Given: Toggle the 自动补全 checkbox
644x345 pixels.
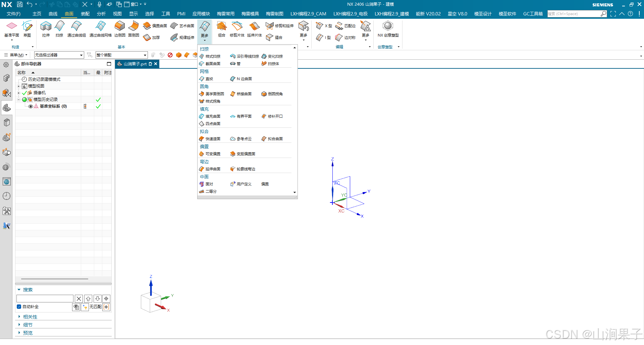Looking at the screenshot, I should 19,307.
